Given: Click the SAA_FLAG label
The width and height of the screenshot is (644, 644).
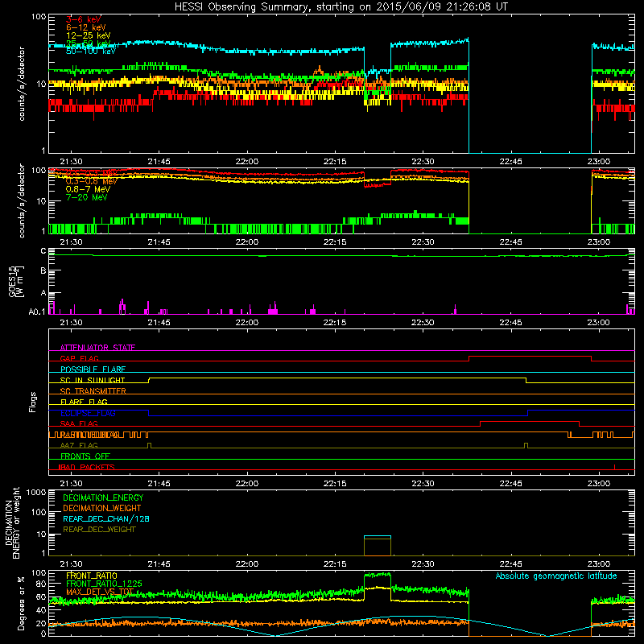Looking at the screenshot, I should [79, 423].
